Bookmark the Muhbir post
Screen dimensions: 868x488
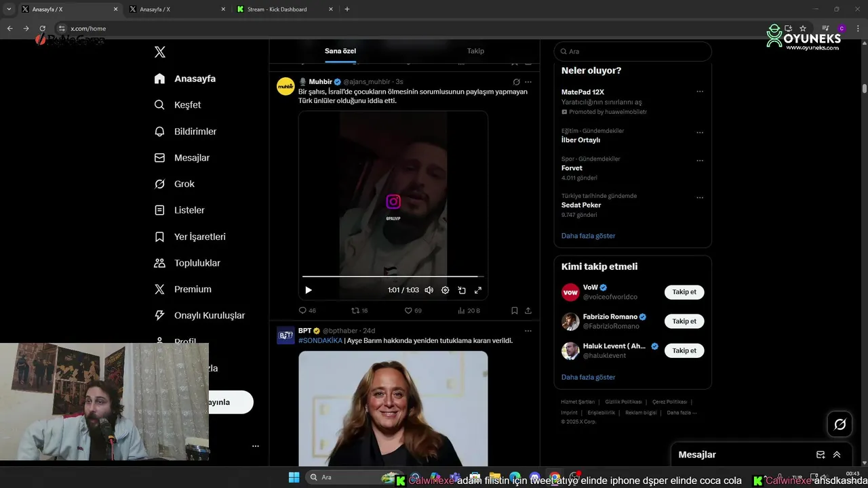[x=515, y=310]
